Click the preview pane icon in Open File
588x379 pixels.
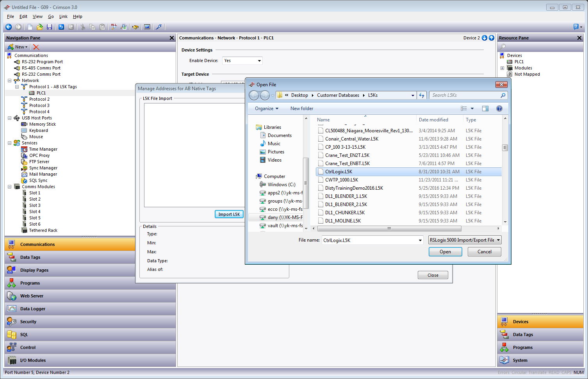[x=485, y=109]
